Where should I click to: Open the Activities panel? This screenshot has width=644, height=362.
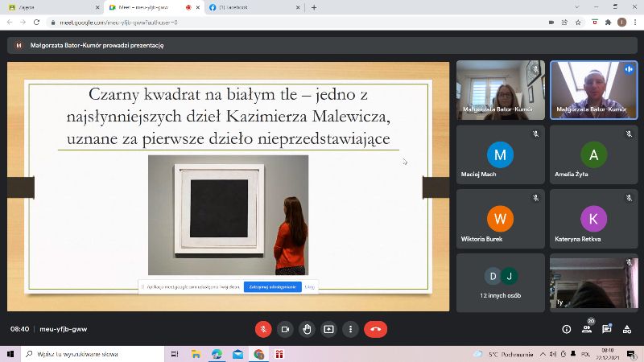(x=627, y=329)
